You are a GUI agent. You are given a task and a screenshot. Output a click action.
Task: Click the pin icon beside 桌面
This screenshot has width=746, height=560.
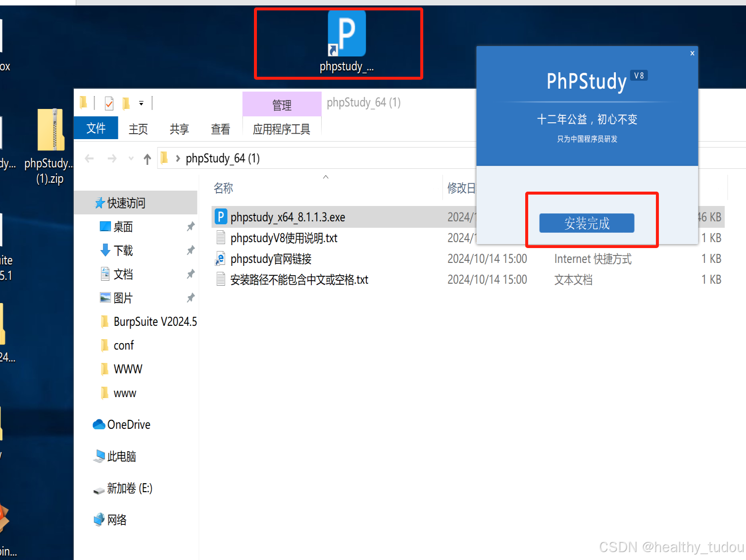(191, 226)
